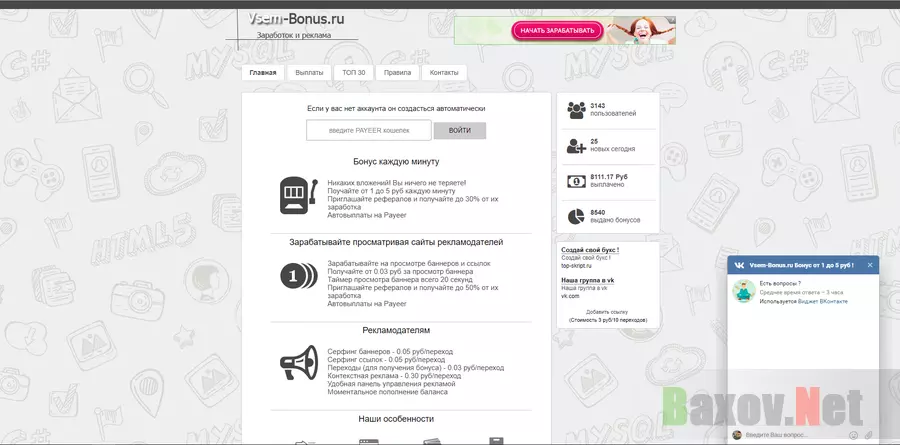This screenshot has height=445, width=900.
Task: Click the pie chart icon beside 8540 бонусов
Action: [576, 216]
